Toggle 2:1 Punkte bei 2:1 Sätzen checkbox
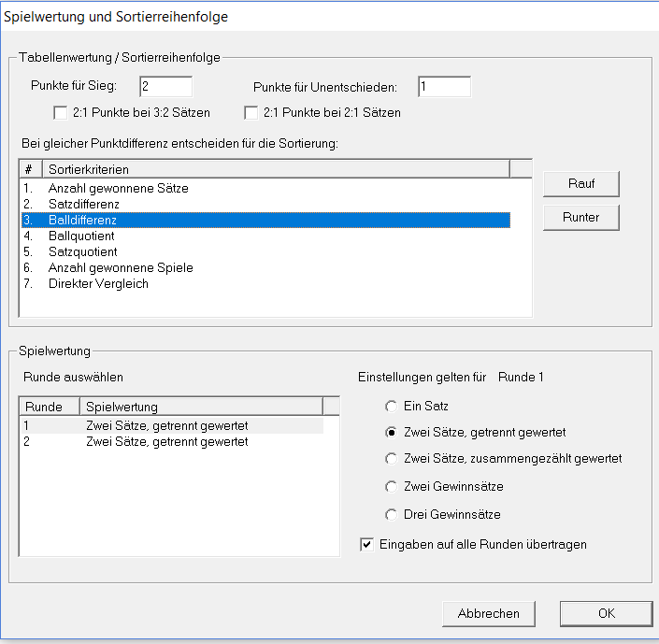Image resolution: width=659 pixels, height=644 pixels. (x=251, y=113)
